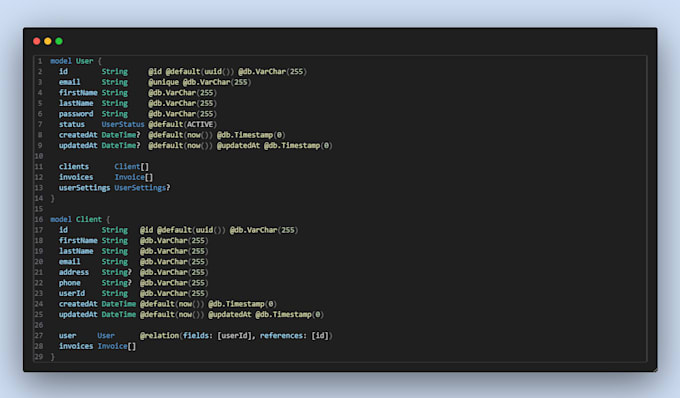Click the 'phone' field name on line 22
Screen dimensions: 680x398
[69, 283]
